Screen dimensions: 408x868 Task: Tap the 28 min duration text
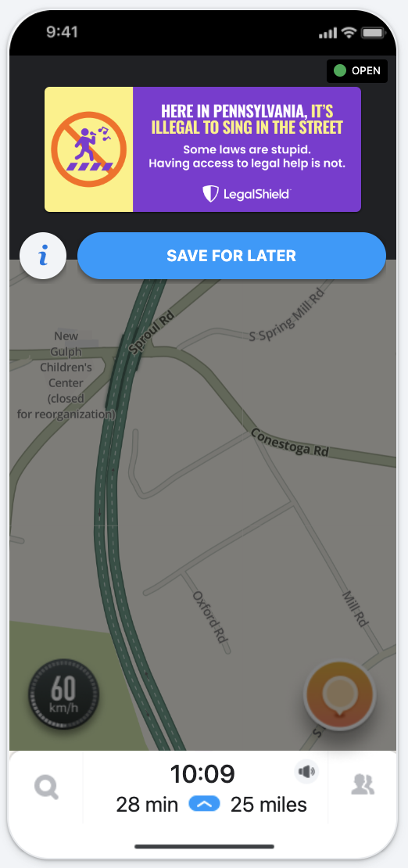pyautogui.click(x=147, y=805)
